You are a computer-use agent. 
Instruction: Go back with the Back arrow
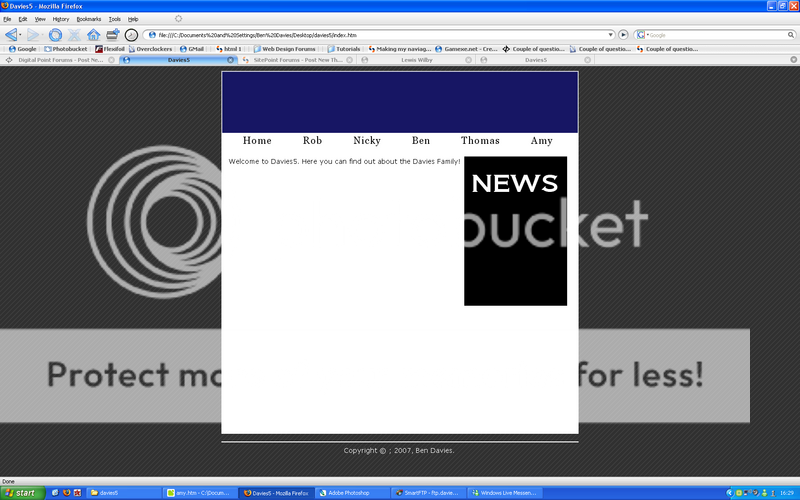pyautogui.click(x=11, y=35)
